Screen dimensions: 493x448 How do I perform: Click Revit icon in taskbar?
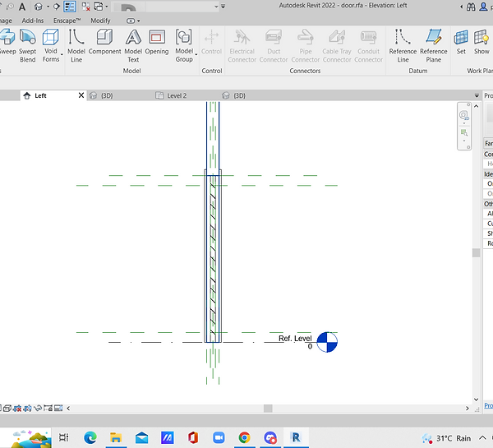(296, 437)
